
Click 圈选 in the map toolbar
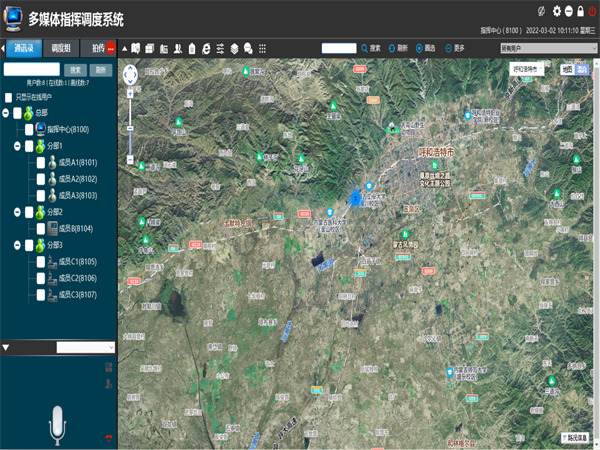426,48
